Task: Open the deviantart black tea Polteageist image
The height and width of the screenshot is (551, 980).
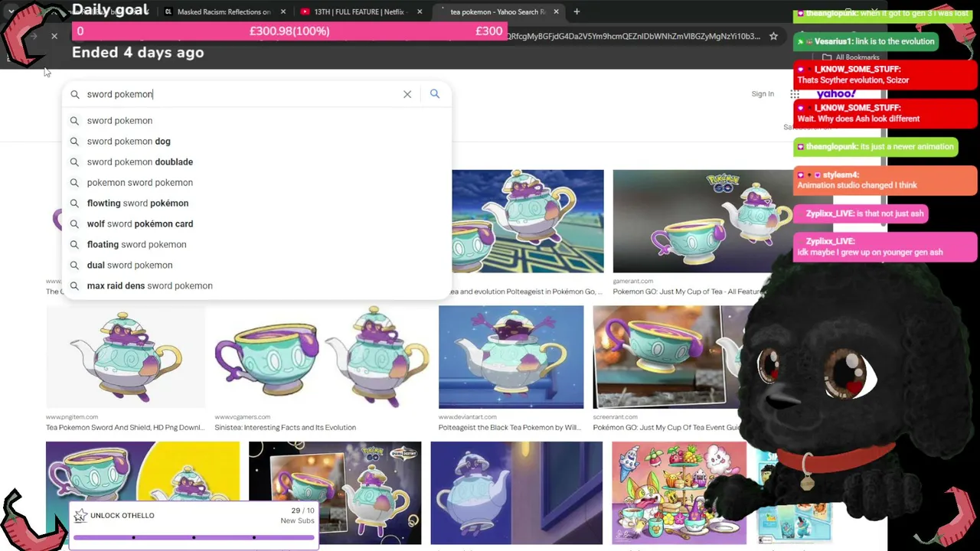Action: pyautogui.click(x=511, y=357)
